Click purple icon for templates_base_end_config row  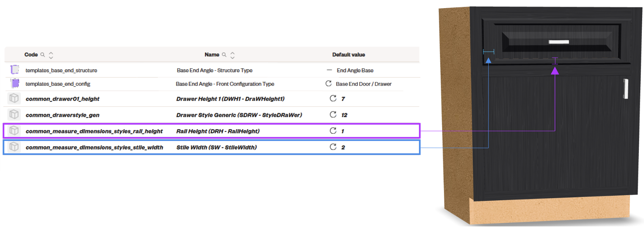15,83
